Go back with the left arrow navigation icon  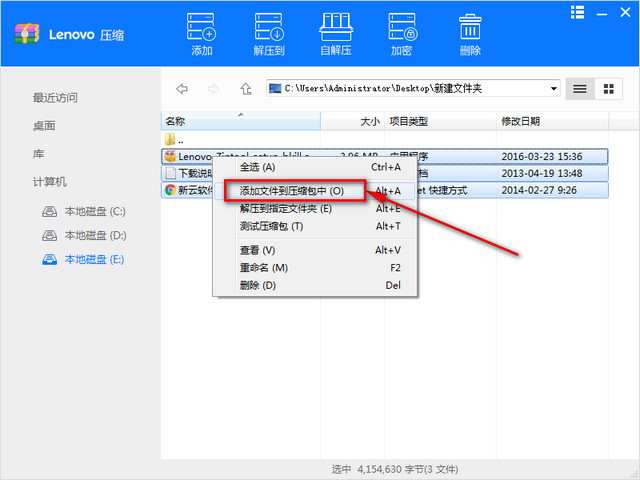click(182, 89)
